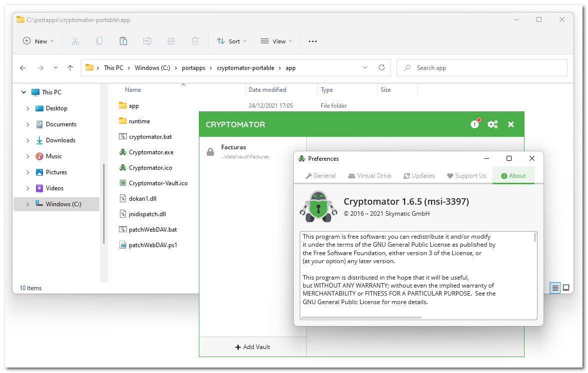Sort by the Name column header

pyautogui.click(x=133, y=90)
